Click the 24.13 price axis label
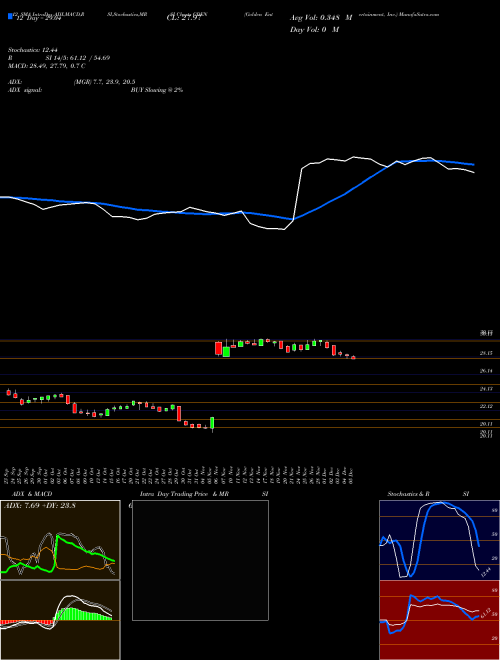500x660 pixels. (x=486, y=389)
